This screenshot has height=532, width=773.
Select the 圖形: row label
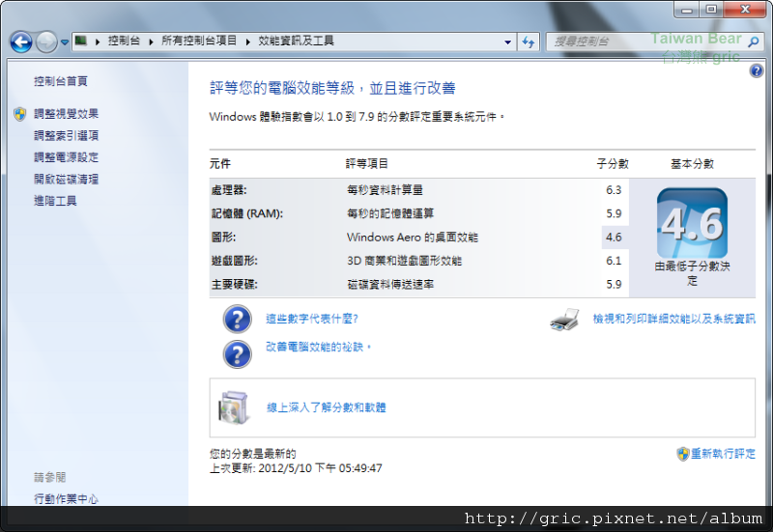tap(223, 238)
